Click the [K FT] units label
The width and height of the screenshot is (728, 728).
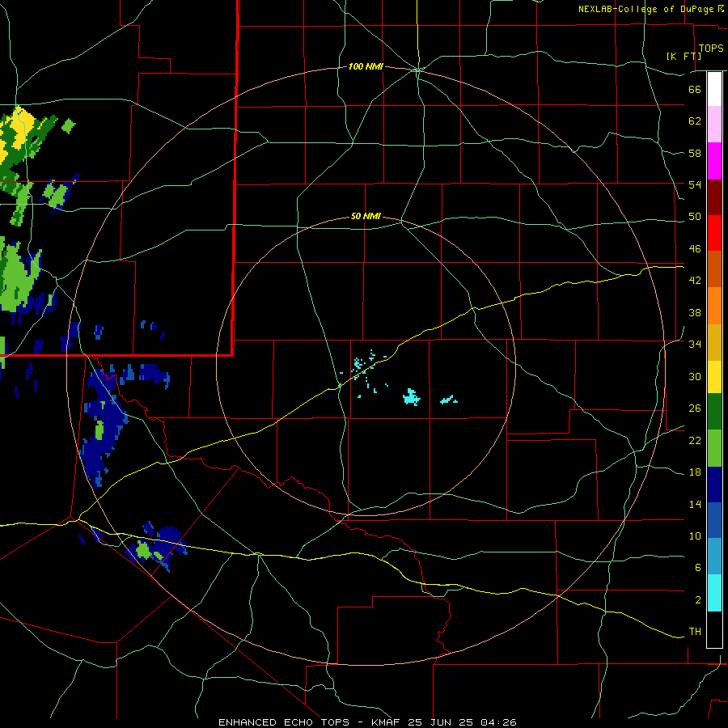684,56
